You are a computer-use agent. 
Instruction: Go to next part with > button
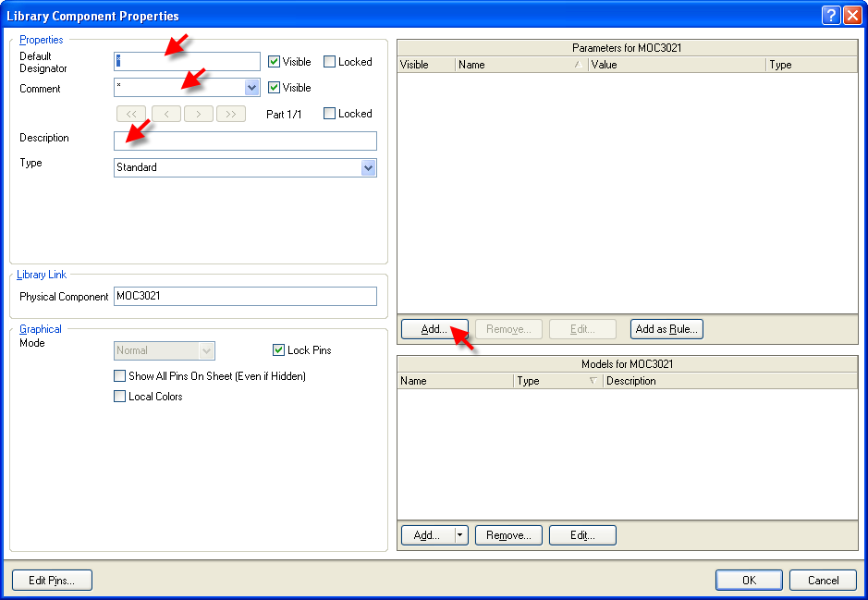click(199, 114)
